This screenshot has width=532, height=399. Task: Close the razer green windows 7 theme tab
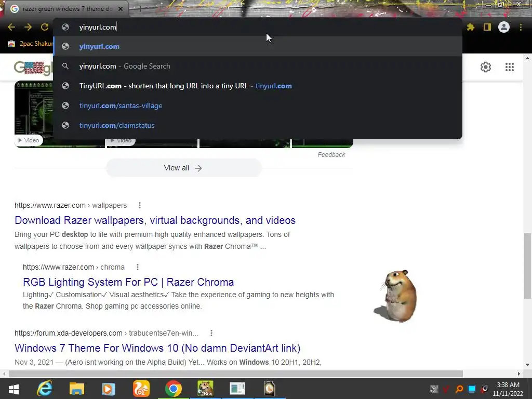tap(121, 9)
